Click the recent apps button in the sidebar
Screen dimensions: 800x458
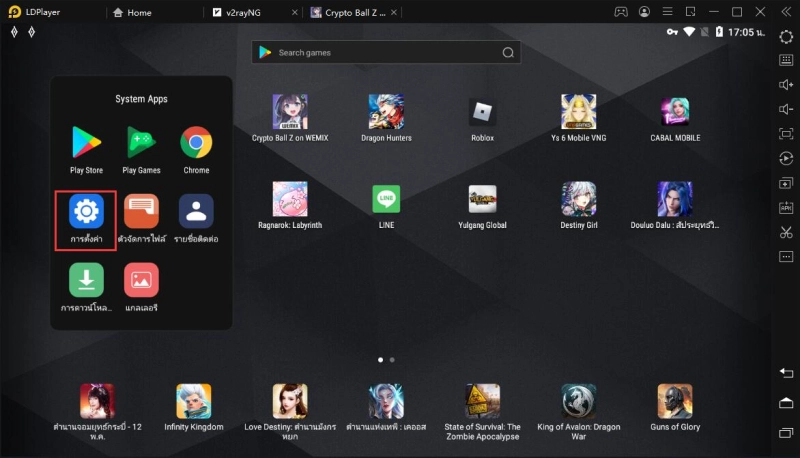click(786, 433)
